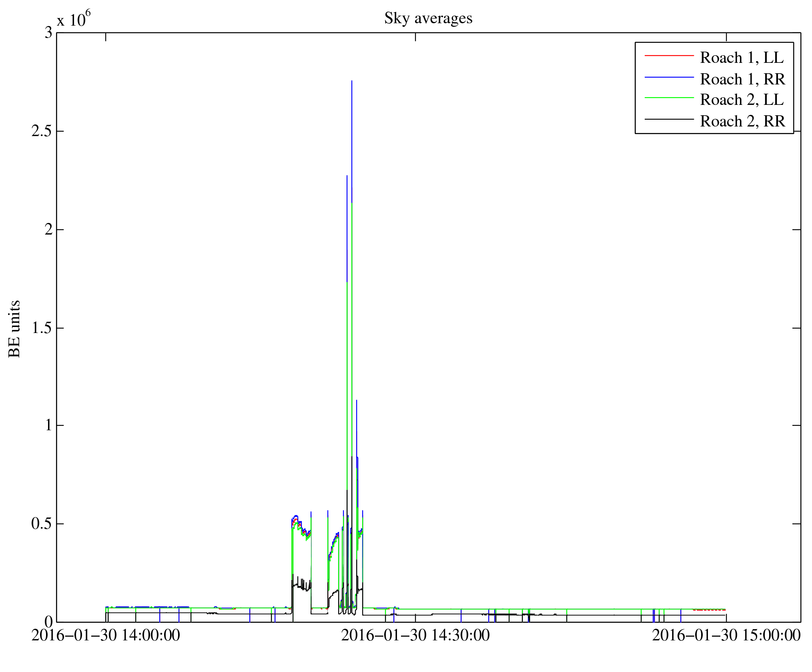Click the blue Roach 1, RR legend line
Image resolution: width=812 pixels, height=672 pixels.
click(669, 78)
